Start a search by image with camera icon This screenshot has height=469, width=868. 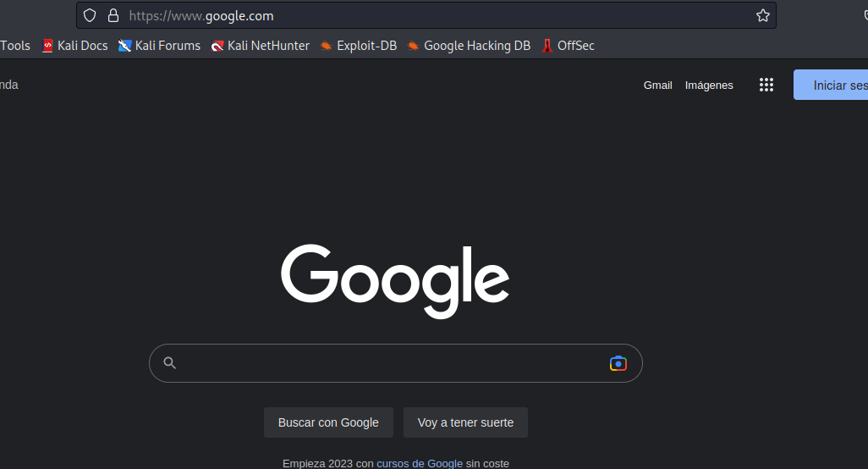618,363
